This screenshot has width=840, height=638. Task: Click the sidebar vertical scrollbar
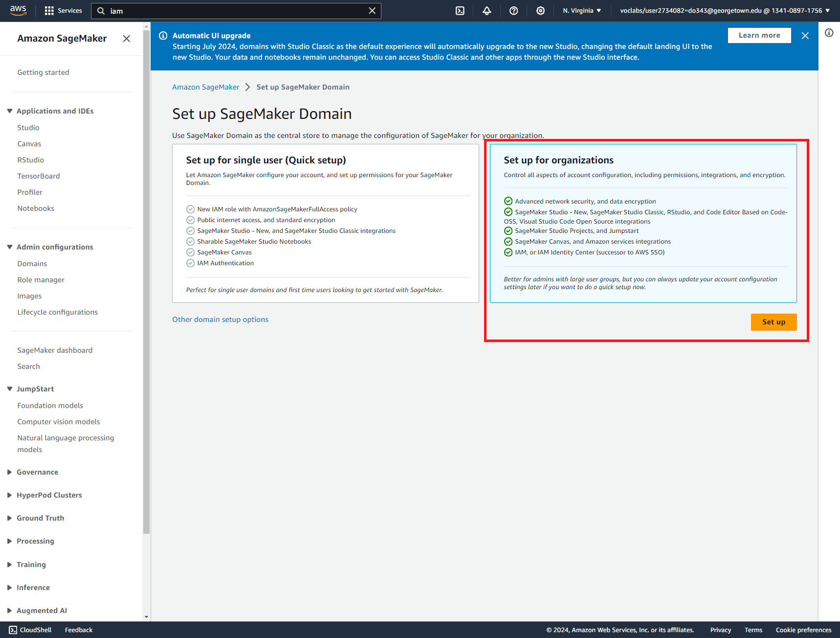(146, 281)
